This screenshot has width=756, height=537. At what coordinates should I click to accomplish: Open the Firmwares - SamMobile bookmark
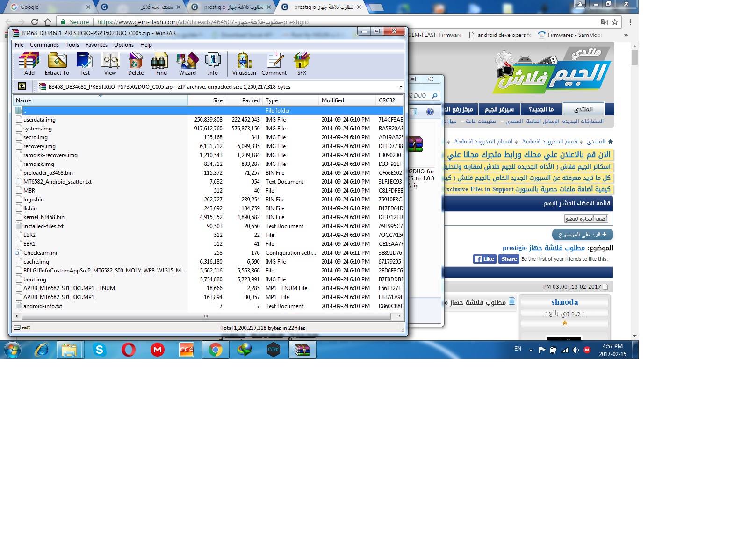569,35
